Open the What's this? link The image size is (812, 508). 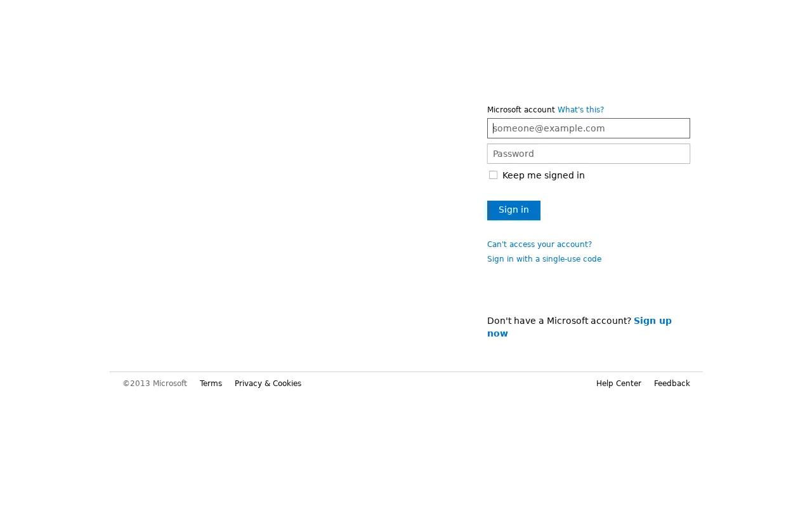(x=580, y=110)
